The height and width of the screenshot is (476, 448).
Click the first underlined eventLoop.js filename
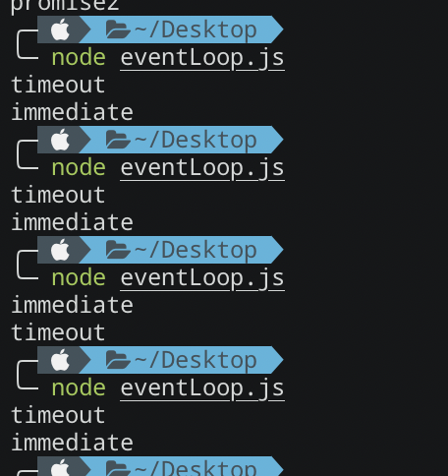(x=202, y=58)
